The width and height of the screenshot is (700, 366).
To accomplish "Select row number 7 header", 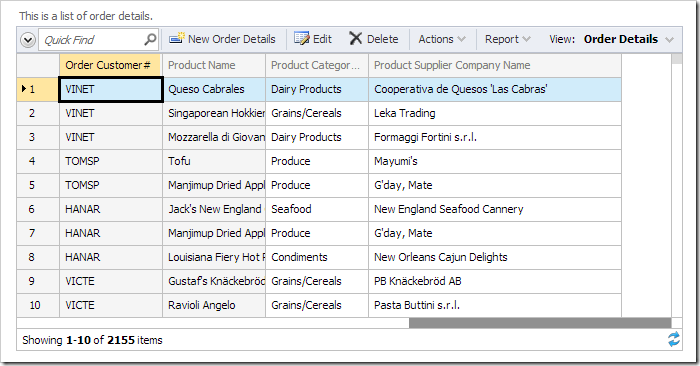I will (38, 233).
